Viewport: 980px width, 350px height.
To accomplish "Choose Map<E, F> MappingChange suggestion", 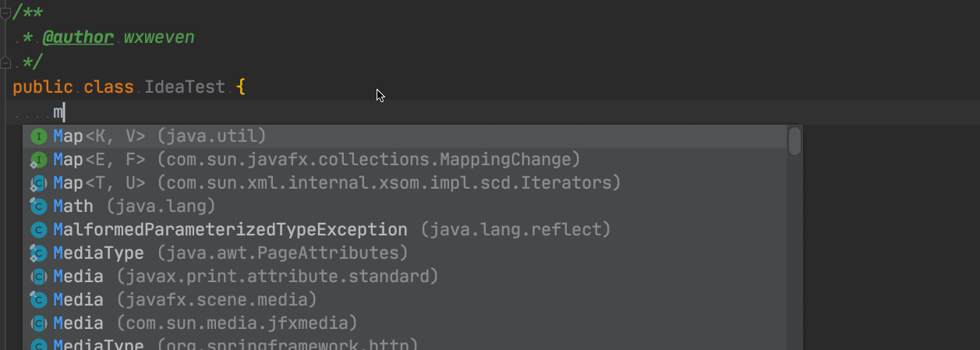I will tap(405, 160).
